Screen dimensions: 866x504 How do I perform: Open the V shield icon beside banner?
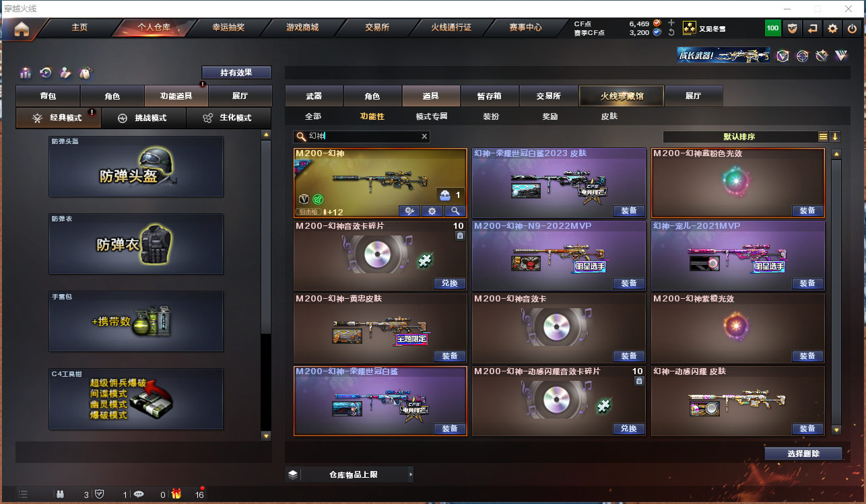[x=782, y=56]
